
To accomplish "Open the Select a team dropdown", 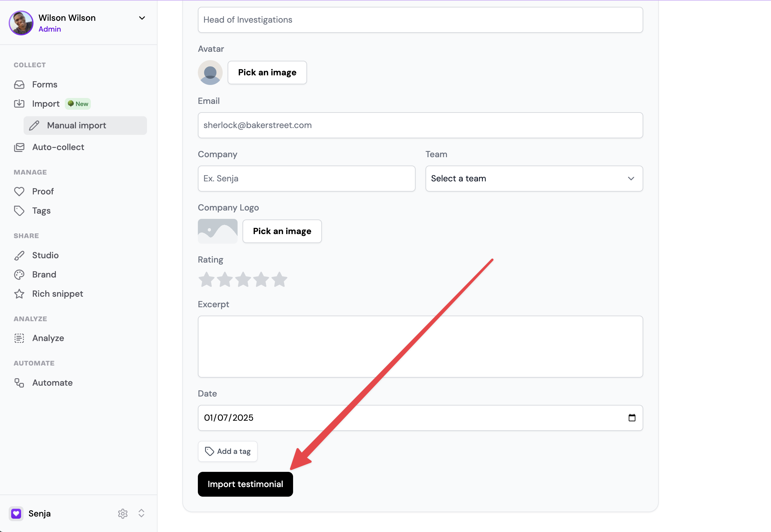I will (x=534, y=179).
